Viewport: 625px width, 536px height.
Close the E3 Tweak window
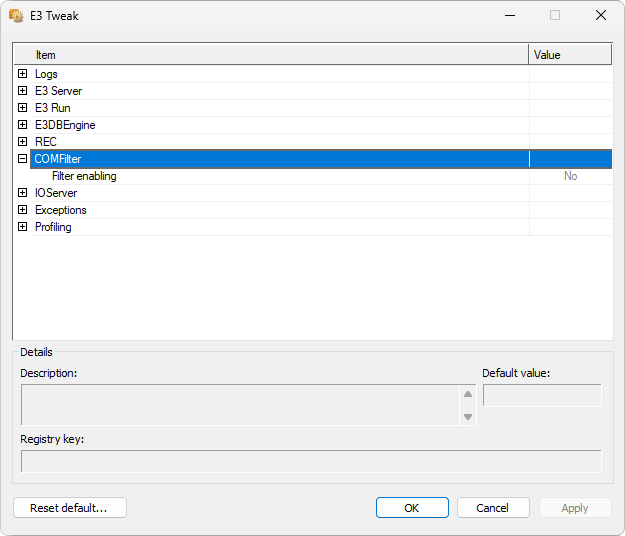click(601, 16)
